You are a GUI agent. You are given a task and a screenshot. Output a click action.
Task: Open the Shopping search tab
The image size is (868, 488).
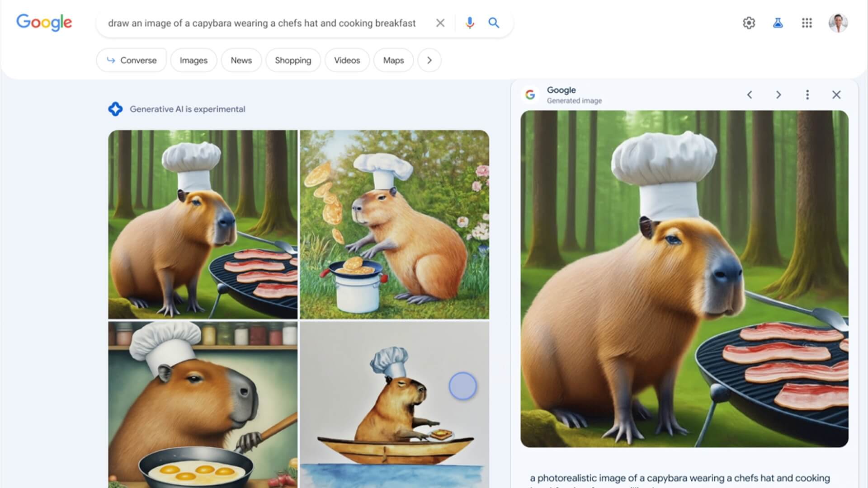(292, 60)
